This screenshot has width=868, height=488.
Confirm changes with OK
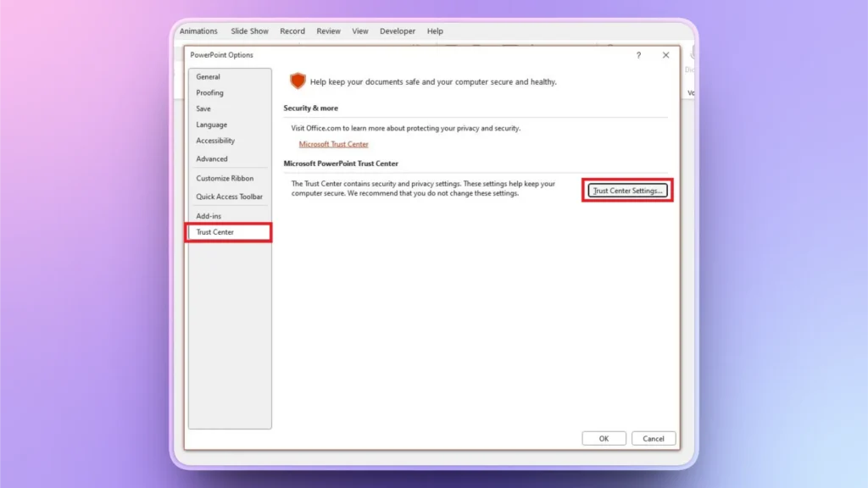point(604,438)
